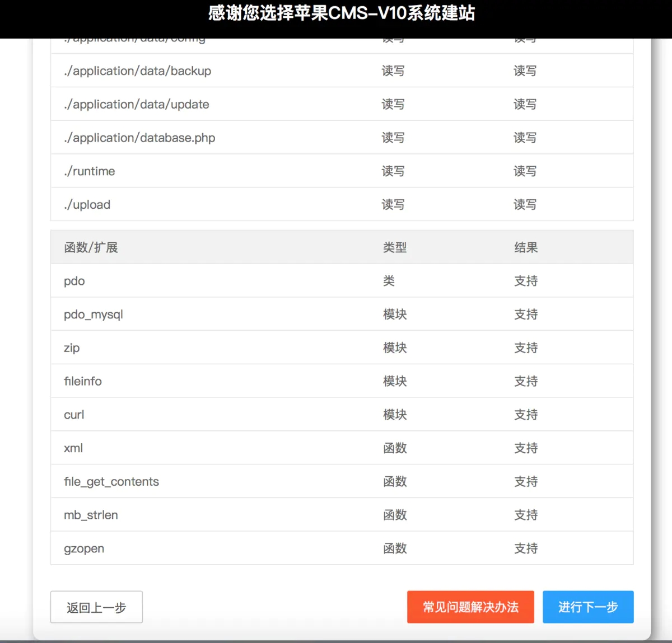Select the ./application/data/backup path

click(x=138, y=71)
